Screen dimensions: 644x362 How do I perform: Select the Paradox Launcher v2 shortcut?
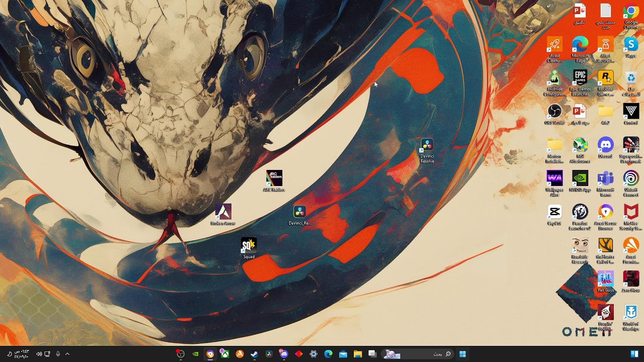580,218
